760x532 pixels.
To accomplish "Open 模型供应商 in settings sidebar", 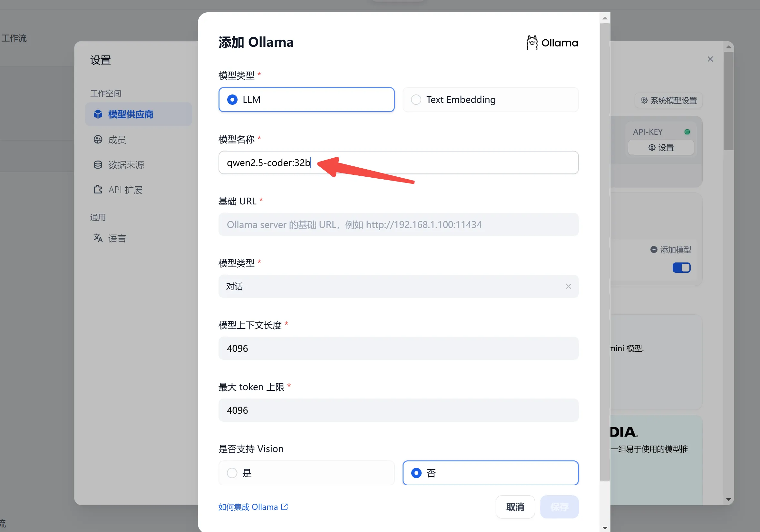I will coord(138,114).
